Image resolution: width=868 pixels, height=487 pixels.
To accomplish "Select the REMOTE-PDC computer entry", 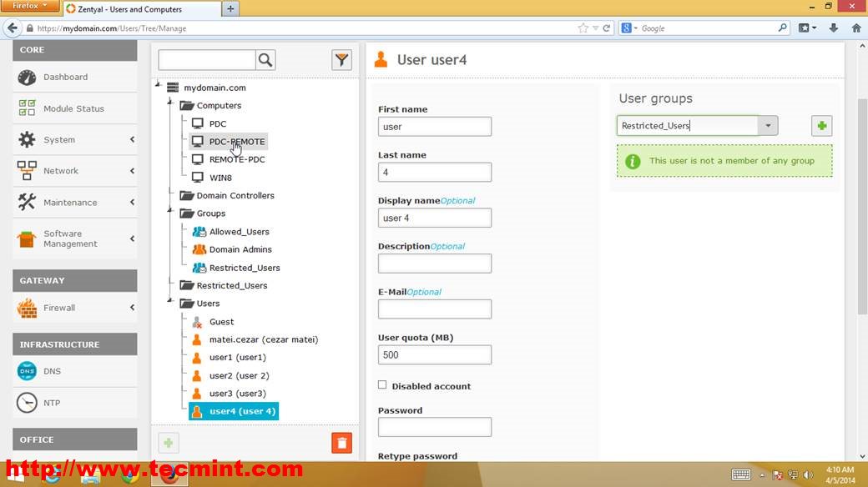I will click(237, 159).
